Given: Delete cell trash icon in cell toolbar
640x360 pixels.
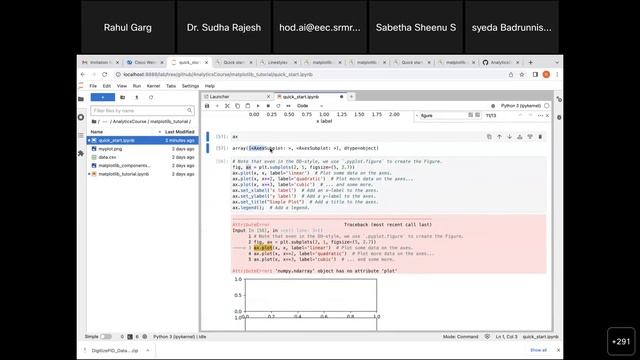Looking at the screenshot, I should 540,137.
